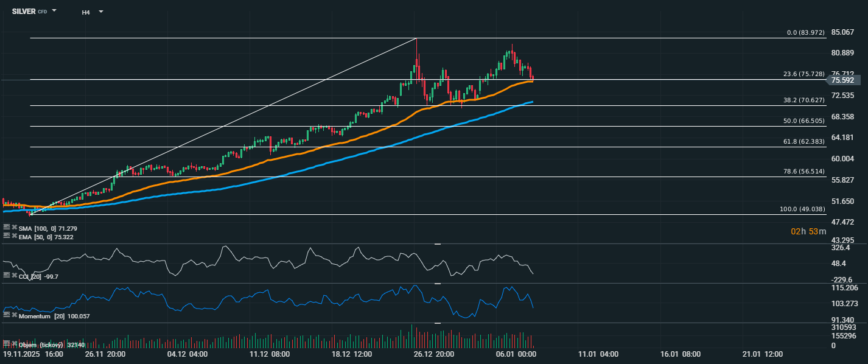This screenshot has height=364, width=868.
Task: Remove the CCI 20 indicator
Action: [x=14, y=276]
